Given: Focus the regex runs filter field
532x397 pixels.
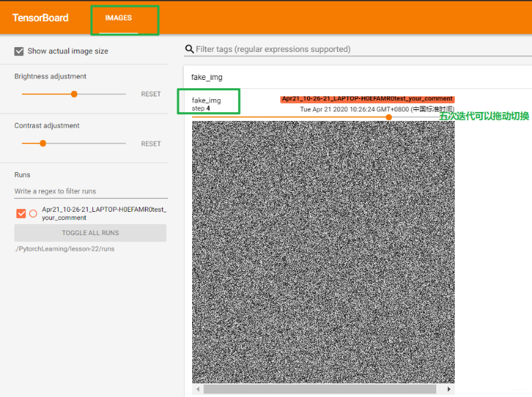Looking at the screenshot, I should coord(91,191).
